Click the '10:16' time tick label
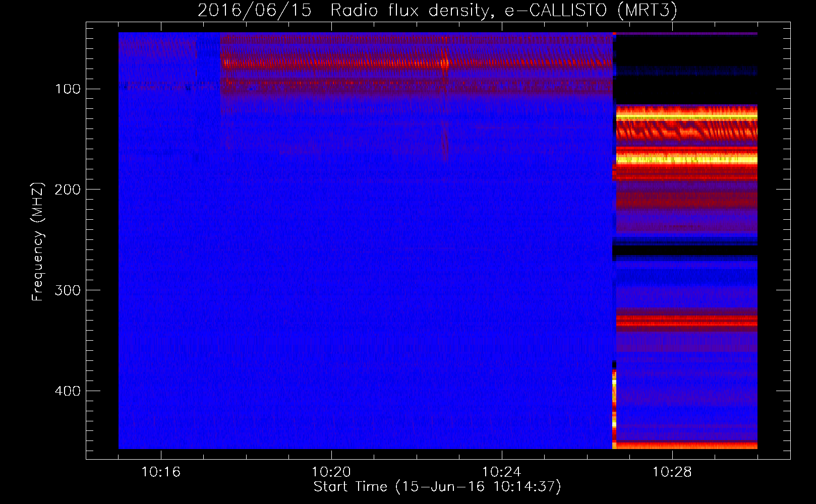The image size is (816, 504). 161,472
